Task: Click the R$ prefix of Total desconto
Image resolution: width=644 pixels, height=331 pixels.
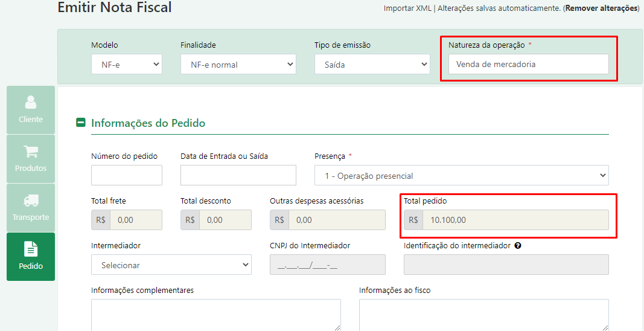Action: point(190,220)
